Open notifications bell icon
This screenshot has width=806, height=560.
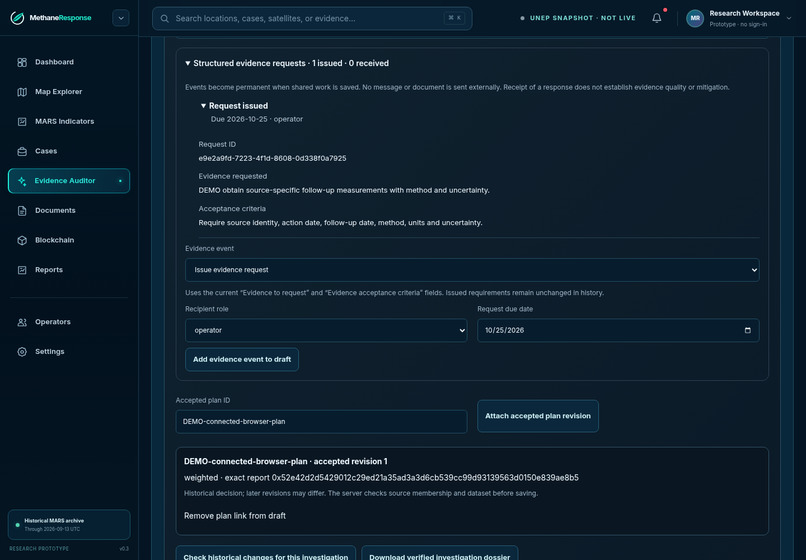(x=657, y=18)
